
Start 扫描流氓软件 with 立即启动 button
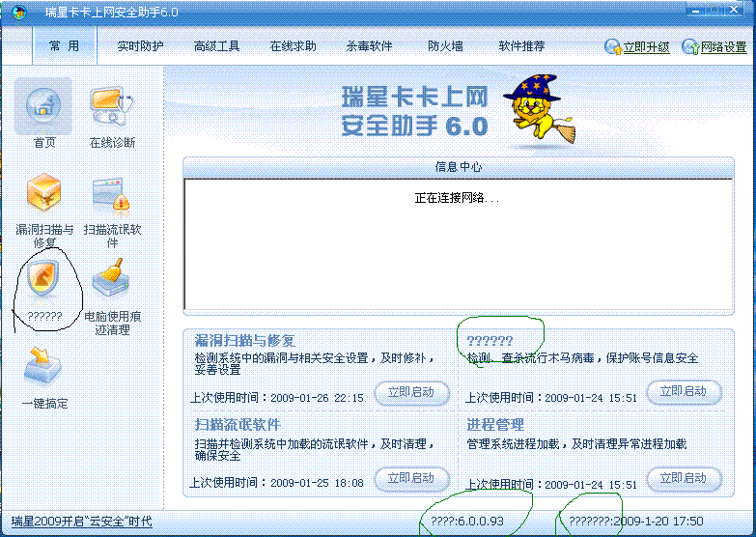point(411,478)
